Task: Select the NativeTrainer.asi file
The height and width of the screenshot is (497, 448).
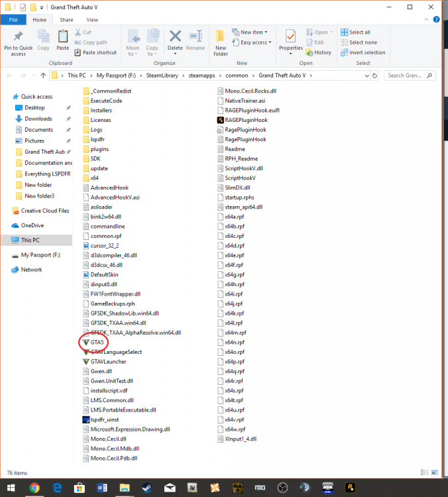Action: tap(241, 101)
